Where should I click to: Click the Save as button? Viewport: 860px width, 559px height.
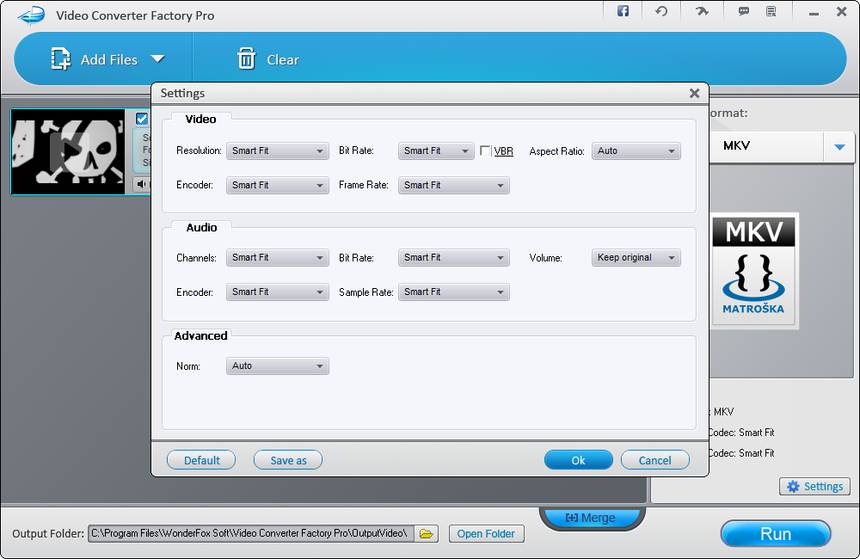click(x=288, y=460)
